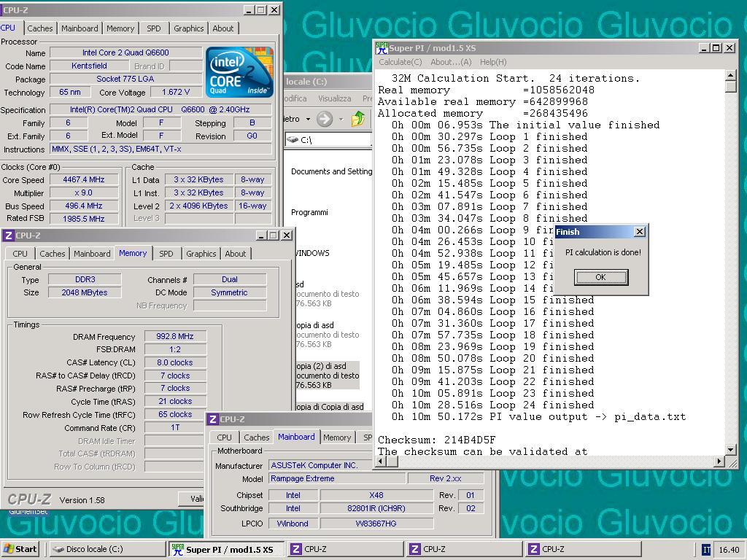Select CPU tab in CPU-Z Mainboard window
The image size is (747, 560).
[x=225, y=437]
